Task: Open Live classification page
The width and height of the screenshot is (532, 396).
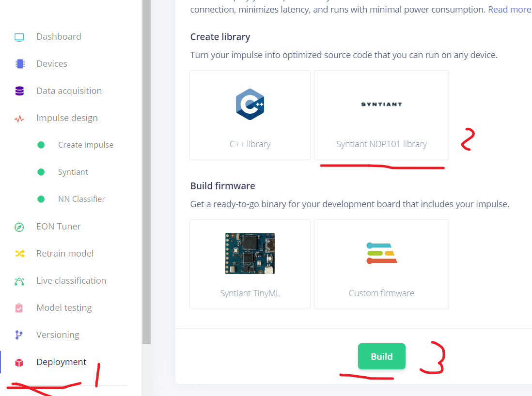Action: pyautogui.click(x=71, y=280)
